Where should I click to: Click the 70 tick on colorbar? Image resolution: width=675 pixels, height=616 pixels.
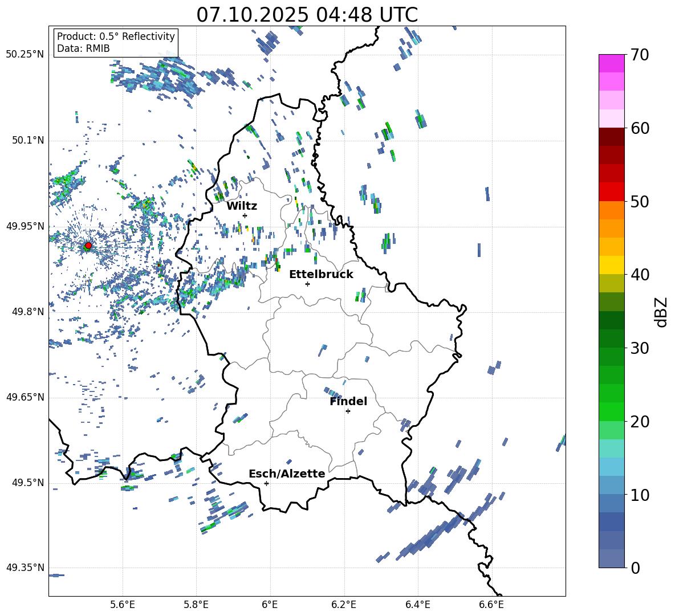(640, 55)
